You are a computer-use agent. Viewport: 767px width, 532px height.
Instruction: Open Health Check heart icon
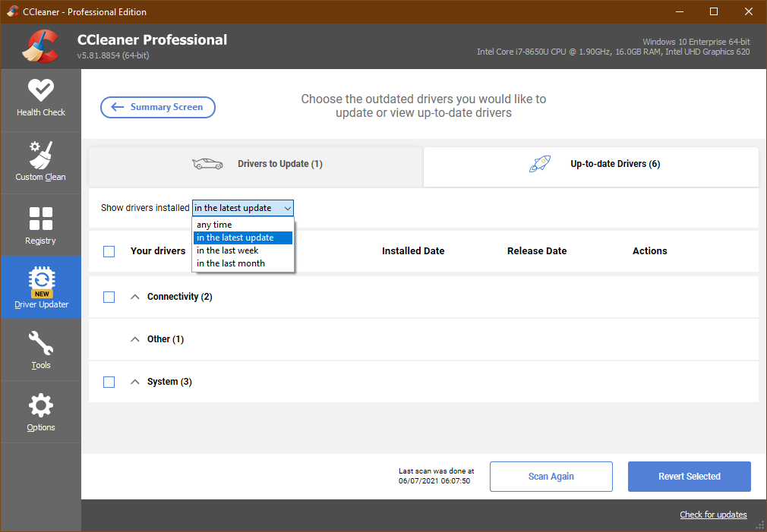pos(40,90)
